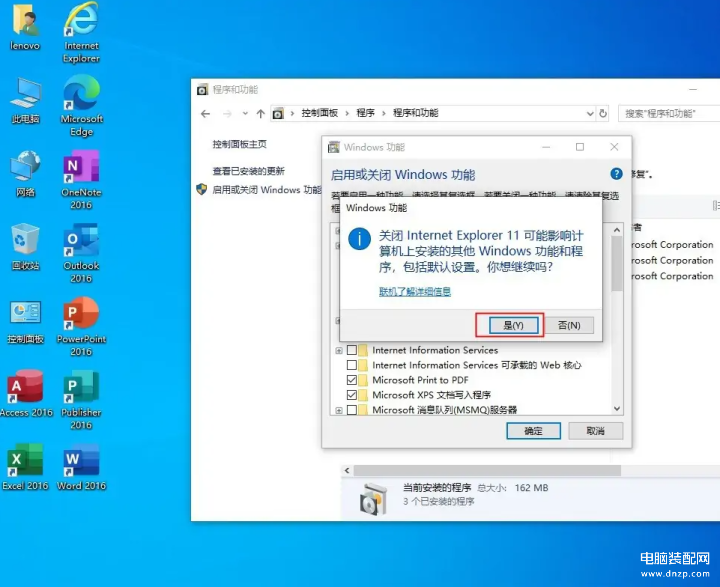The image size is (720, 587).
Task: Open address bar history dropdown
Action: point(590,113)
